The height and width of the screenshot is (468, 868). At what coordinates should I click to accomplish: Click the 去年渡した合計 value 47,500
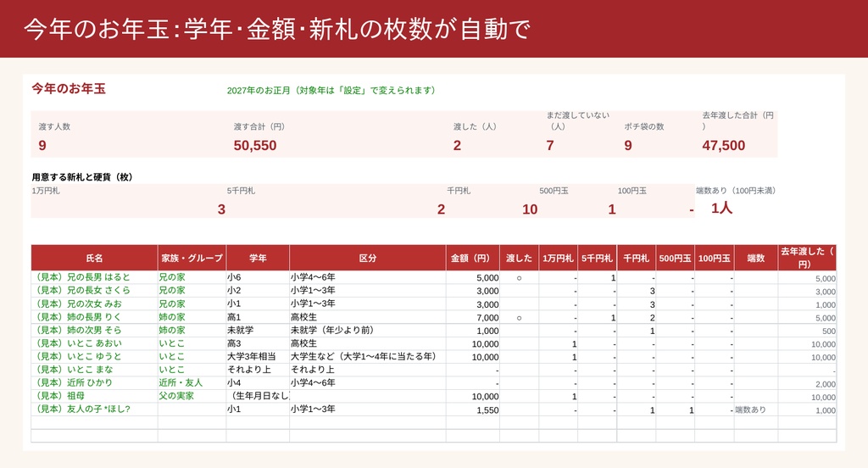[x=724, y=146]
